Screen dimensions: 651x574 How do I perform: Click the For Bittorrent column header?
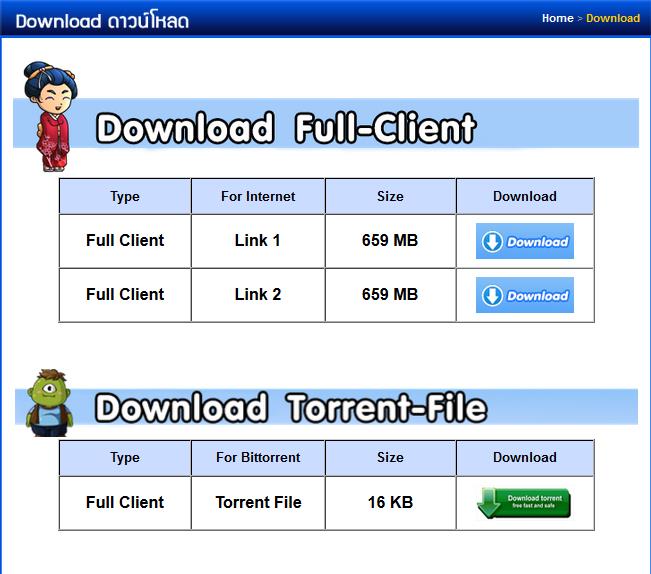[258, 458]
